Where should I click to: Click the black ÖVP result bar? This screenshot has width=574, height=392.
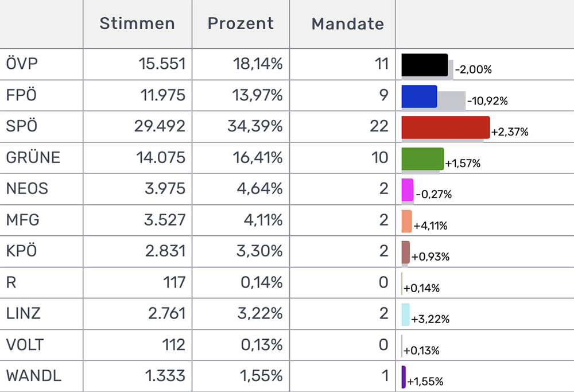[424, 65]
